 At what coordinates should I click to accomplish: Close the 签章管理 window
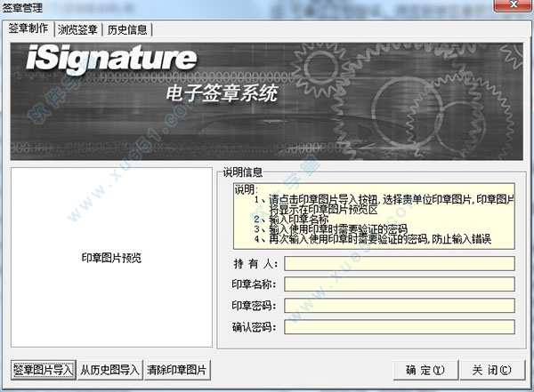click(x=514, y=5)
